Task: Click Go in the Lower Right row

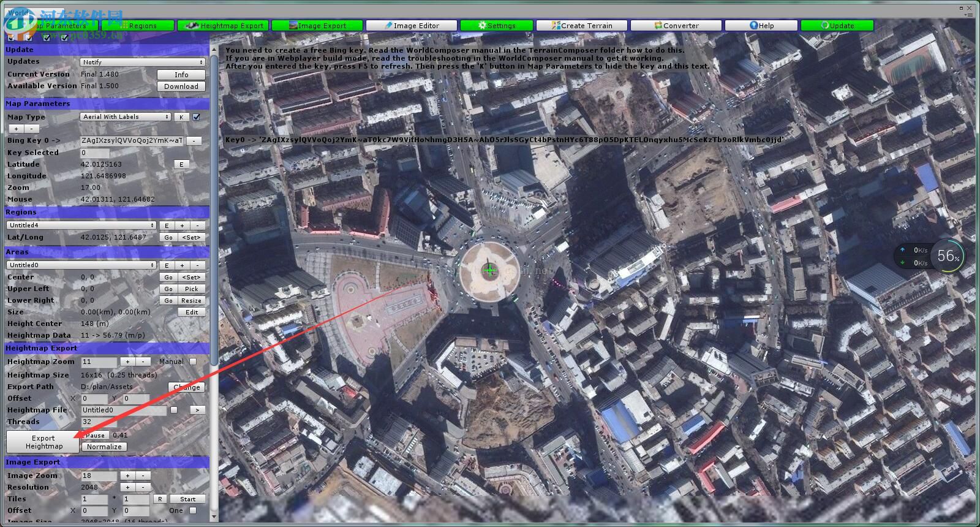Action: click(168, 300)
